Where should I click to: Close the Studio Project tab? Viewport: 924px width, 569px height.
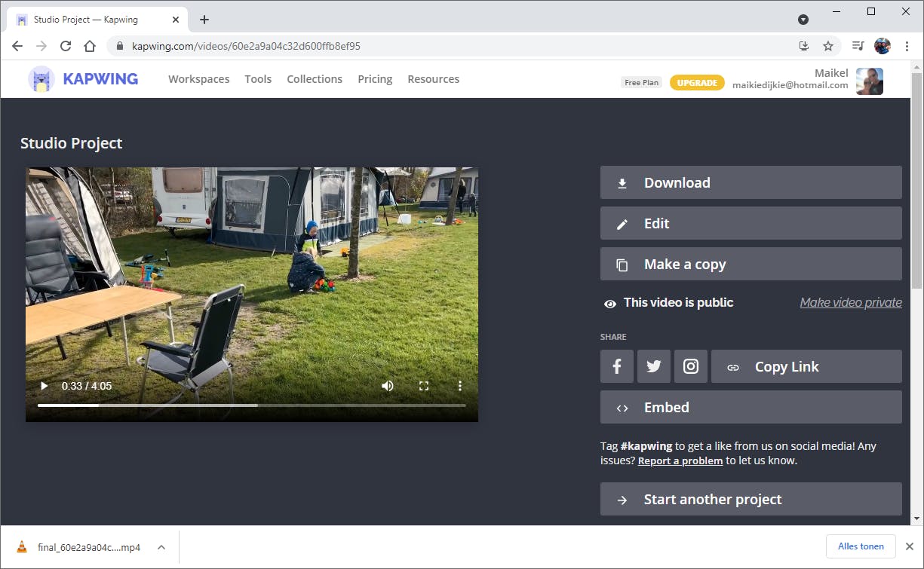coord(177,20)
